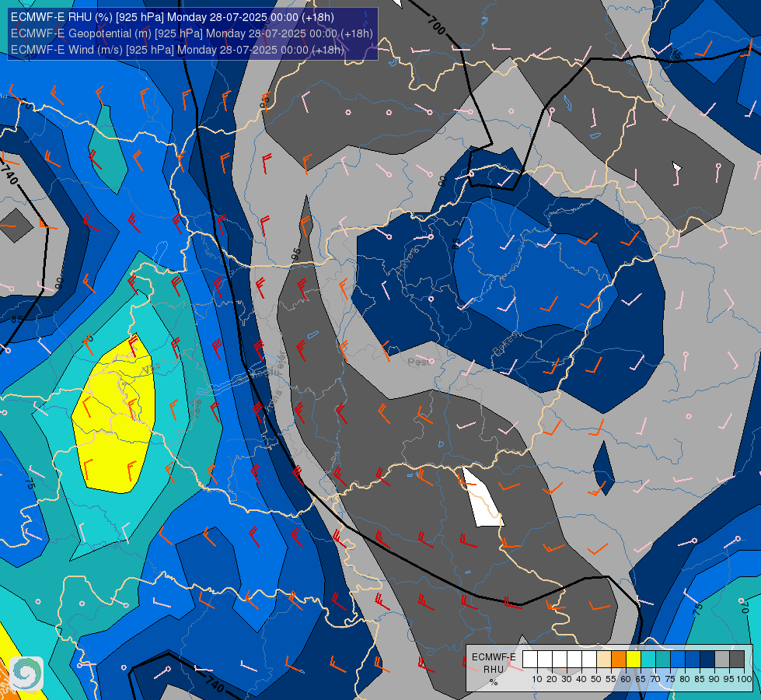The height and width of the screenshot is (700, 761).
Task: Click the 'Pest' county label on the map
Action: (x=418, y=362)
